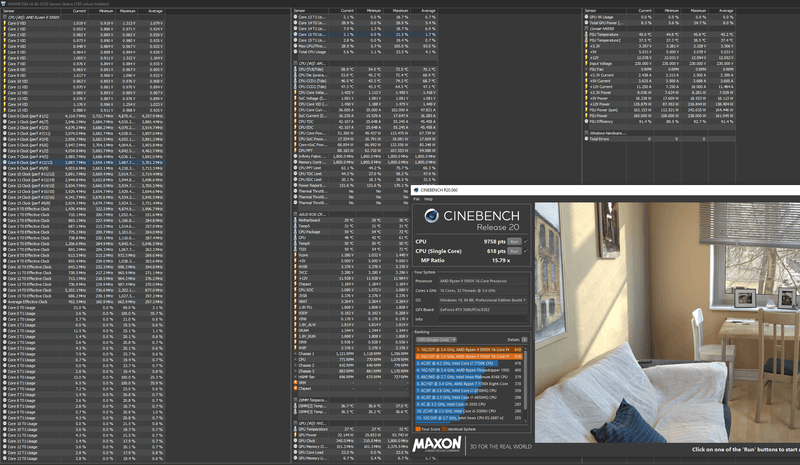
Task: Click the Core 0 Clock sensor icon
Action: [x=5, y=116]
